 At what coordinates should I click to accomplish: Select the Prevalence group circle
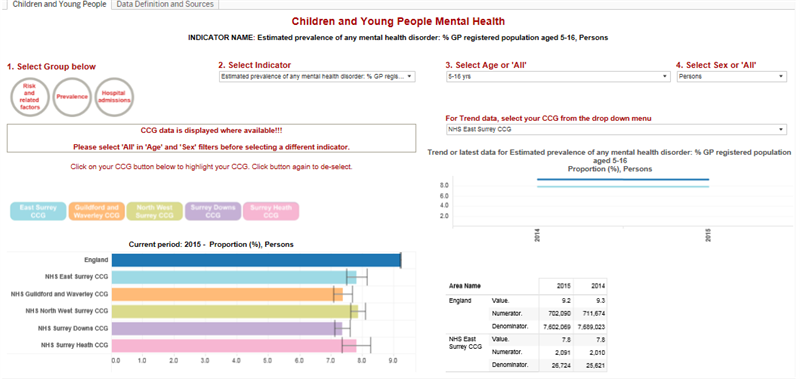(72, 97)
